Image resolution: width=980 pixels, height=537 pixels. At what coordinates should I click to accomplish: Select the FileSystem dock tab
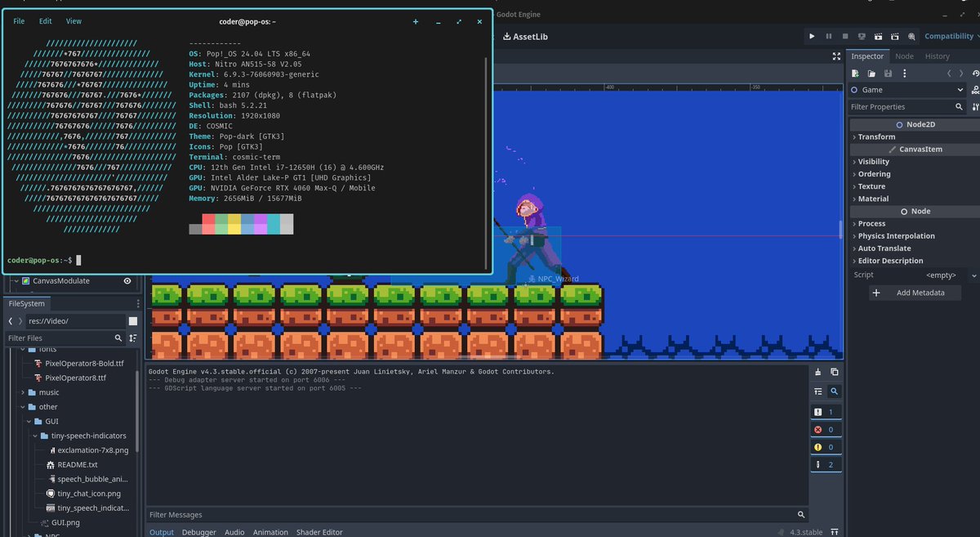pyautogui.click(x=27, y=303)
